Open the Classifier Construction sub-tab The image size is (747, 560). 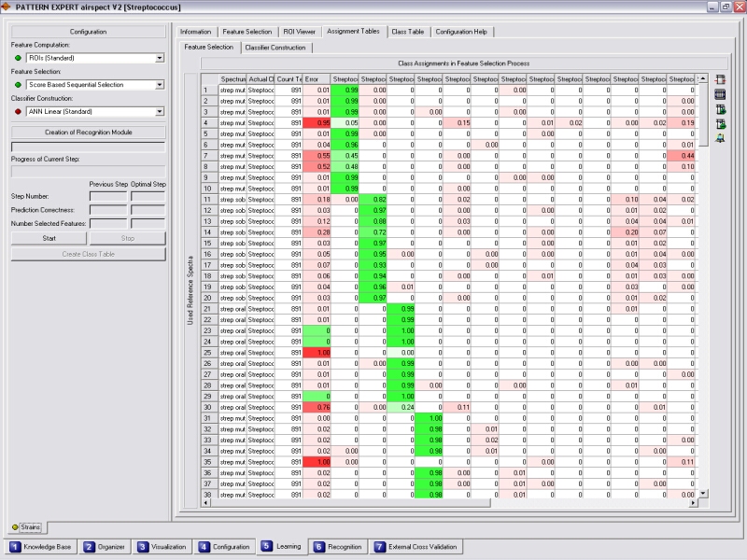click(x=275, y=46)
